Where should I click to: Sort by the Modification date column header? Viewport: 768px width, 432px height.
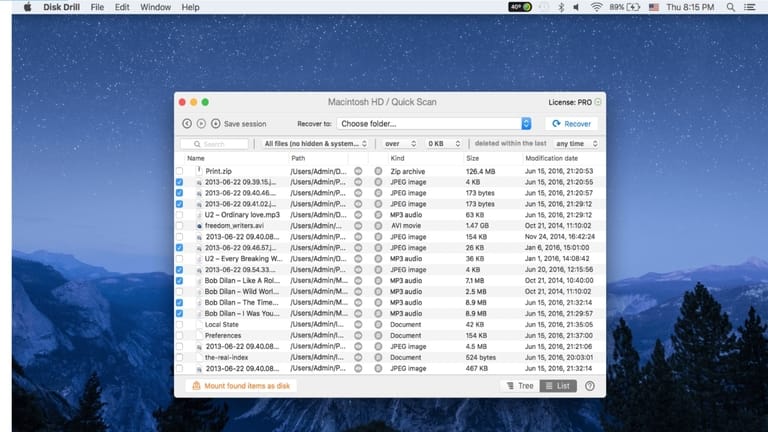click(x=552, y=158)
